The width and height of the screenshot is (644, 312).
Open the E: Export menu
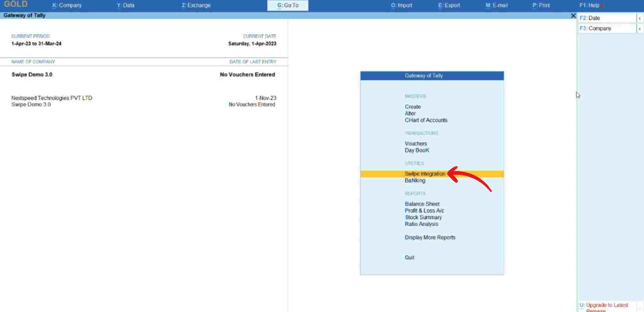point(449,5)
